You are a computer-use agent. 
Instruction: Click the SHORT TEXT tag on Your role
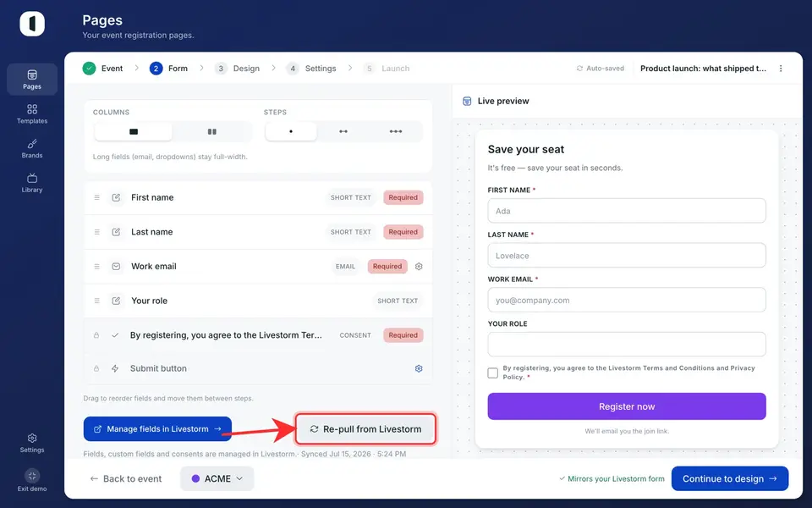398,301
